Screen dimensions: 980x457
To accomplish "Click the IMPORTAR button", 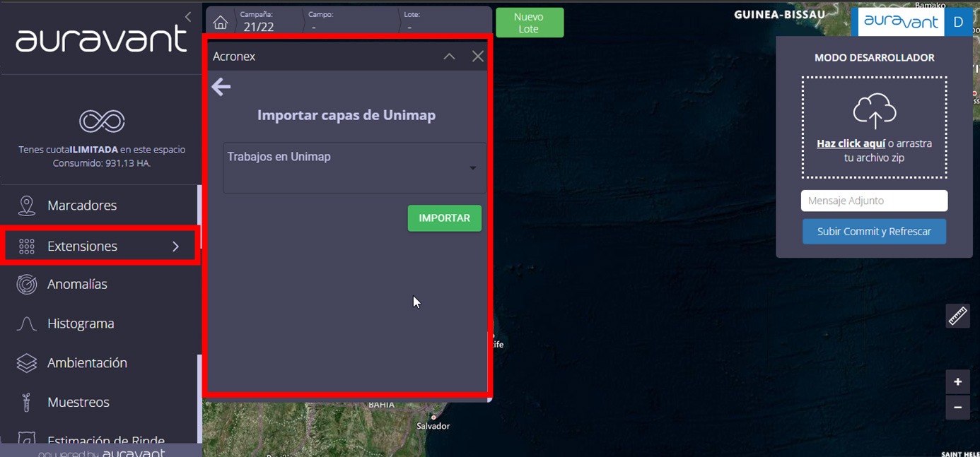I will [445, 218].
